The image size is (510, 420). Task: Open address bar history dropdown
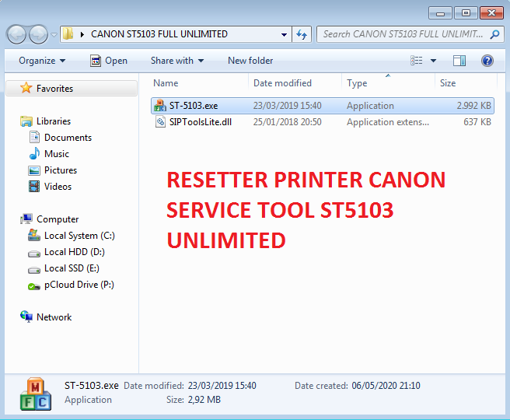(284, 34)
